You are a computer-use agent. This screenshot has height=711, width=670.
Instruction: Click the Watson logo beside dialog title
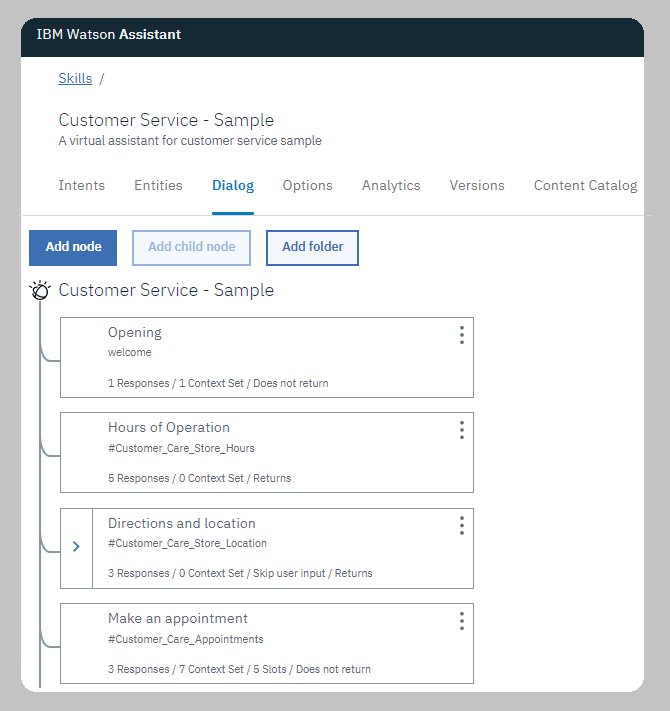click(40, 290)
